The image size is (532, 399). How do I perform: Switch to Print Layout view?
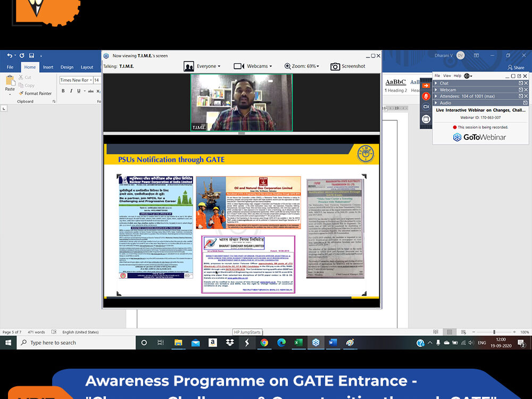450,332
